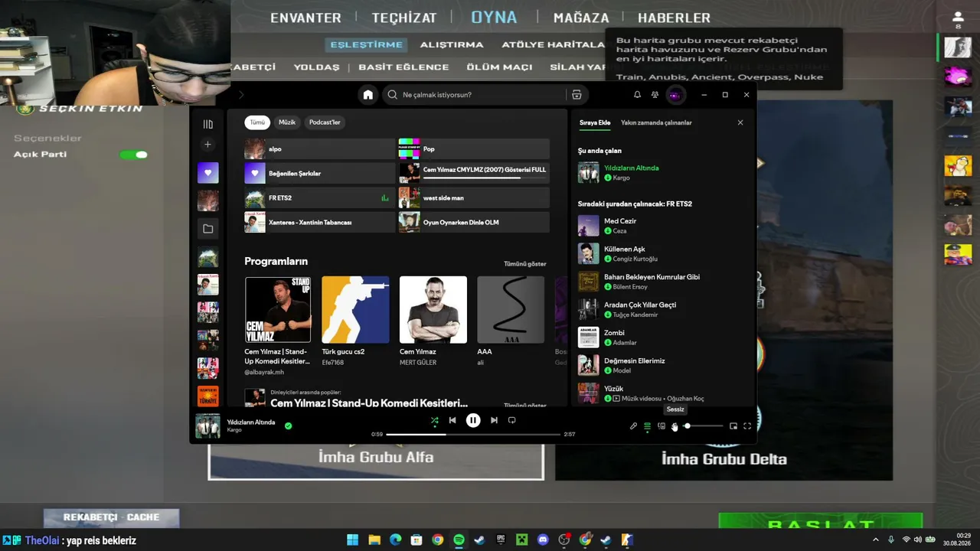Image resolution: width=980 pixels, height=551 pixels.
Task: Switch Spotify to full screen view
Action: [747, 426]
